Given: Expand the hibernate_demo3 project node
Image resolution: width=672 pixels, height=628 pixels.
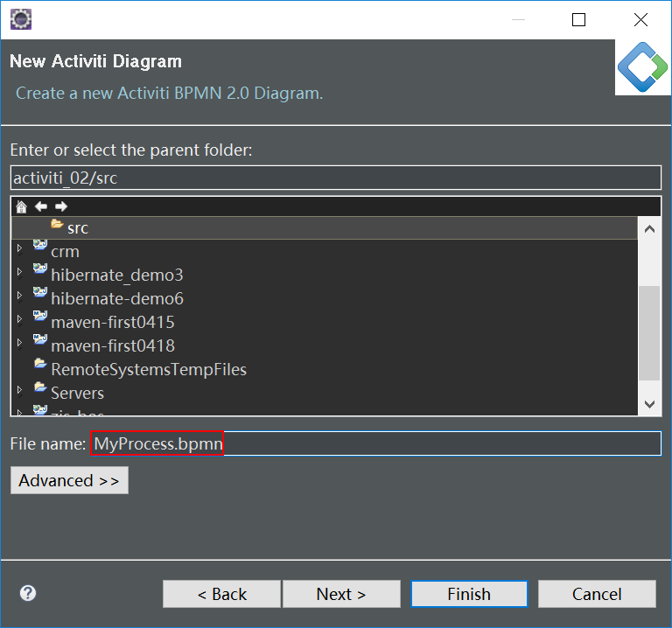Looking at the screenshot, I should pyautogui.click(x=19, y=272).
